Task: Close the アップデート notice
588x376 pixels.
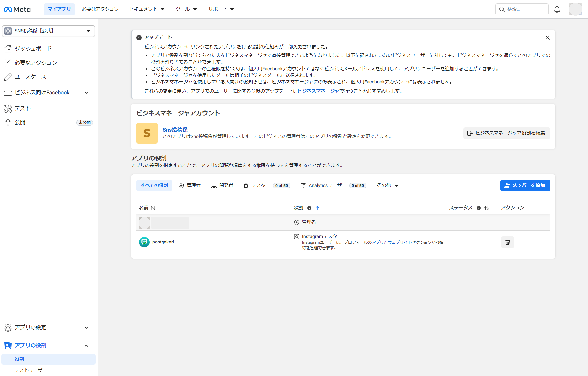Action: click(548, 38)
